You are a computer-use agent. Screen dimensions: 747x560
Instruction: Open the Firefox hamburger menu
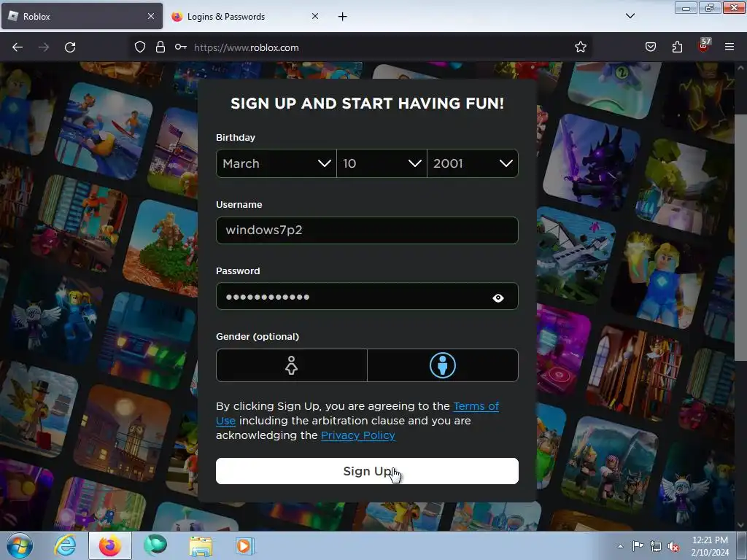(x=729, y=47)
